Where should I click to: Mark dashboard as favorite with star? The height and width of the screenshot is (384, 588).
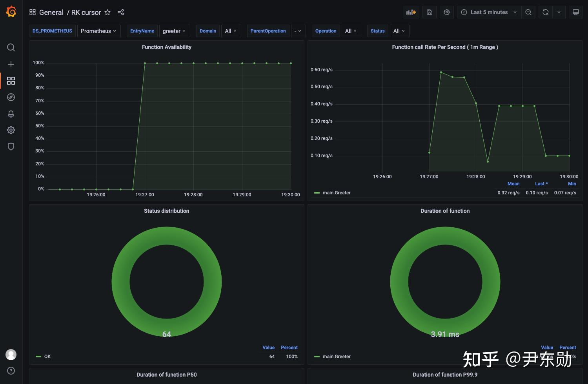click(x=107, y=12)
